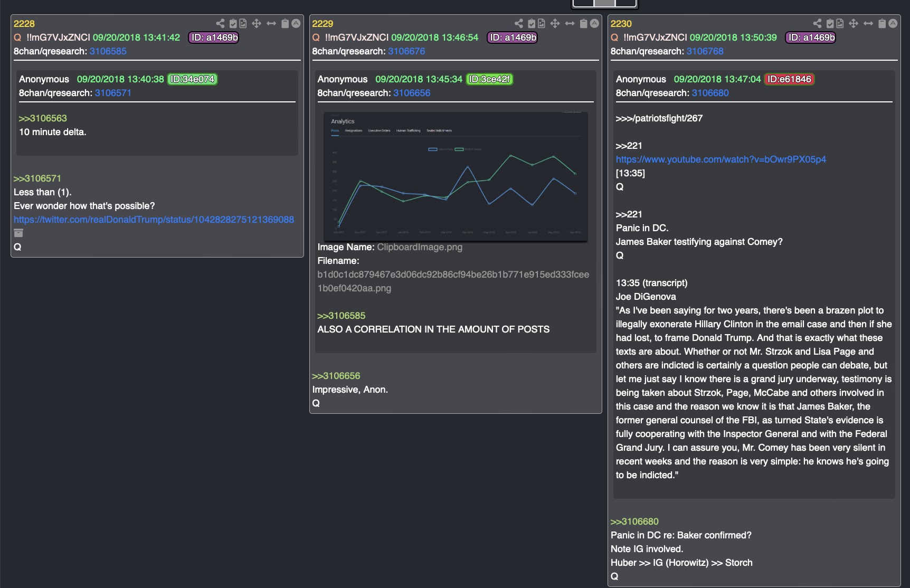Open the YouTube watch link in post 2230
This screenshot has width=910, height=588.
pyautogui.click(x=721, y=159)
